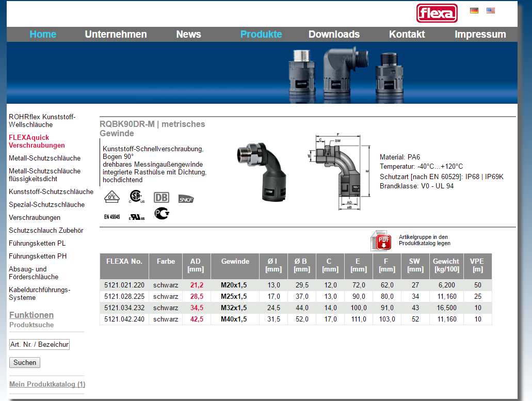
Task: Click the Produktsuche label
Action: [31, 325]
